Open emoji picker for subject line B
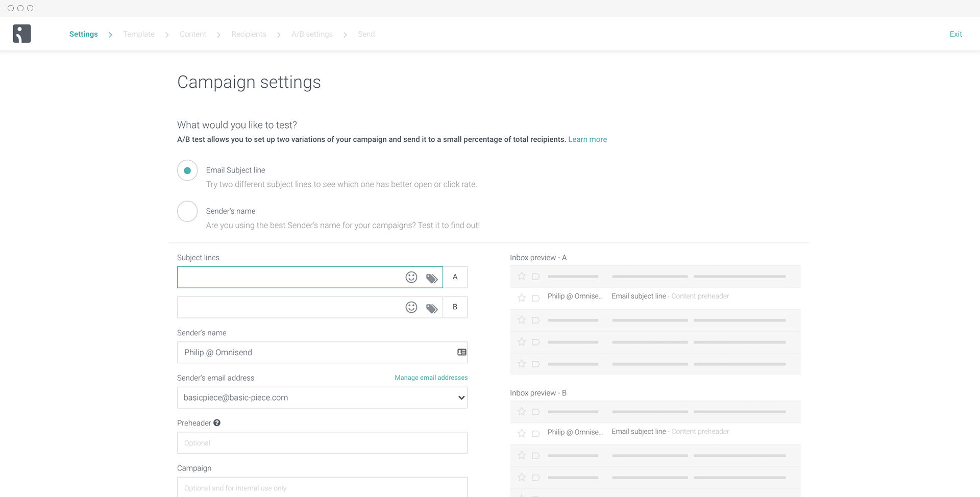 pos(411,307)
